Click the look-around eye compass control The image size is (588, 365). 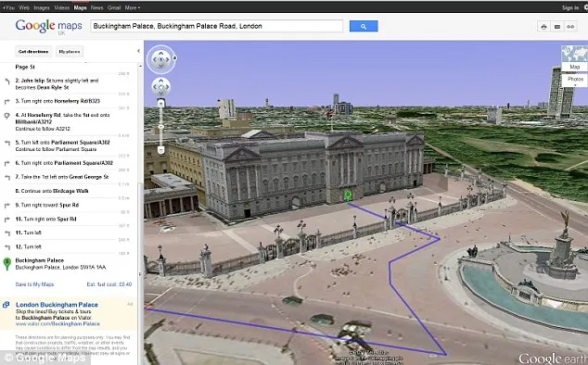click(160, 59)
